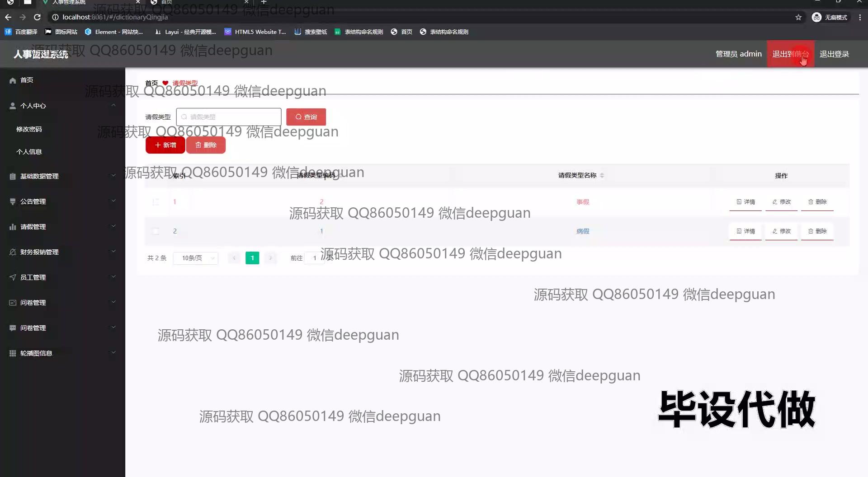Screen dimensions: 868x477
Task: Open the 首页 sidebar item
Action: [x=62, y=80]
